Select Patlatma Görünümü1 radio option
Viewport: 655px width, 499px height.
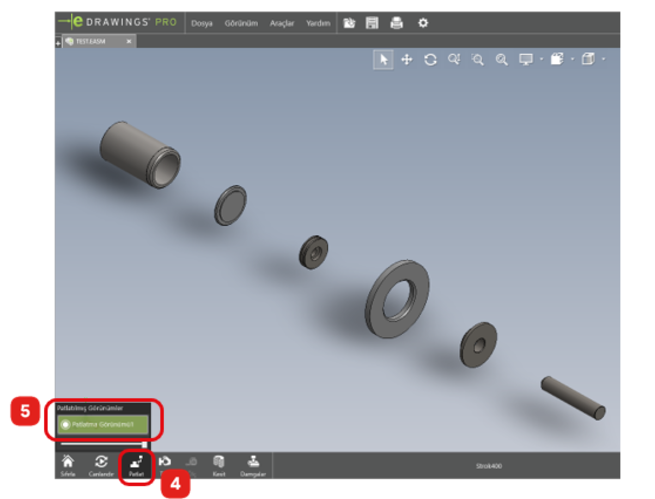(64, 424)
